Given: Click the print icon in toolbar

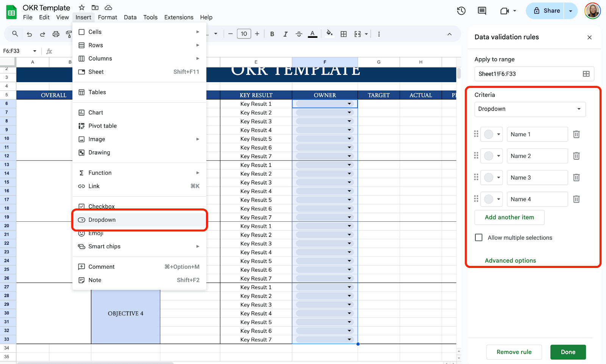Looking at the screenshot, I should coord(56,34).
